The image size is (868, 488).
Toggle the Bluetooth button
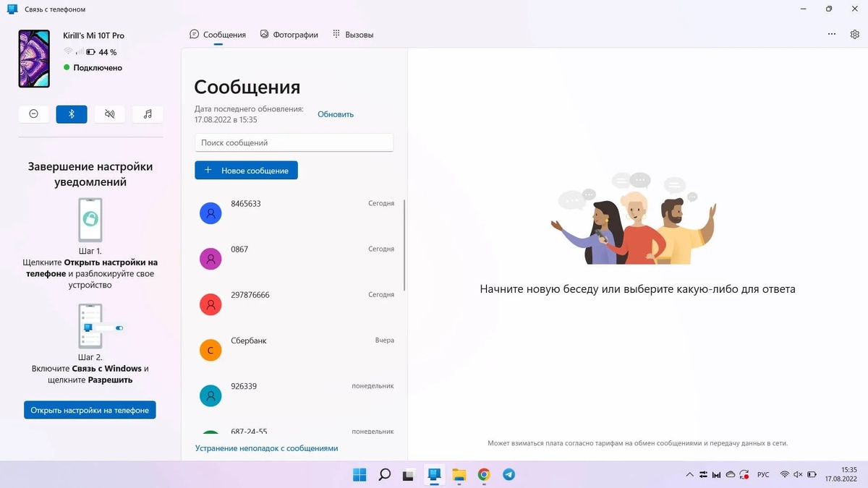click(72, 114)
